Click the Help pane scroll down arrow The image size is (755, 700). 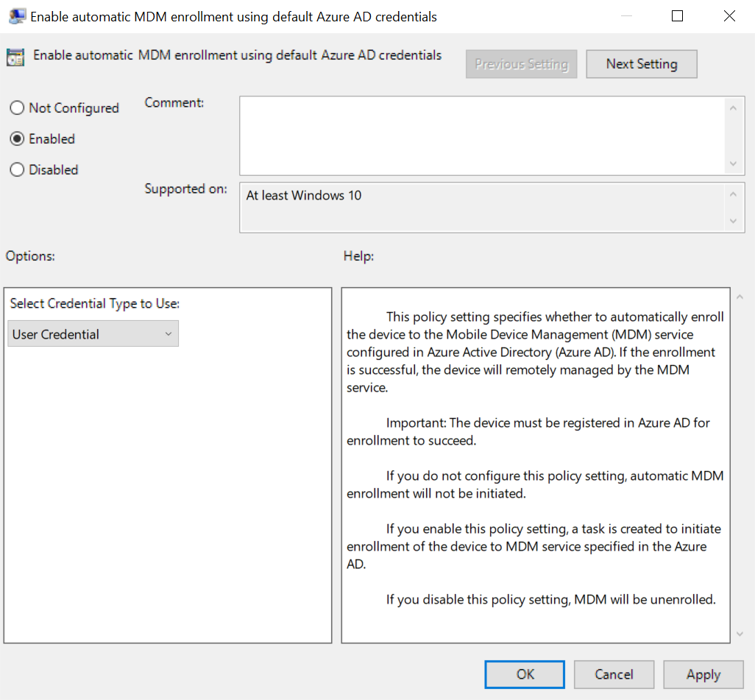(740, 634)
